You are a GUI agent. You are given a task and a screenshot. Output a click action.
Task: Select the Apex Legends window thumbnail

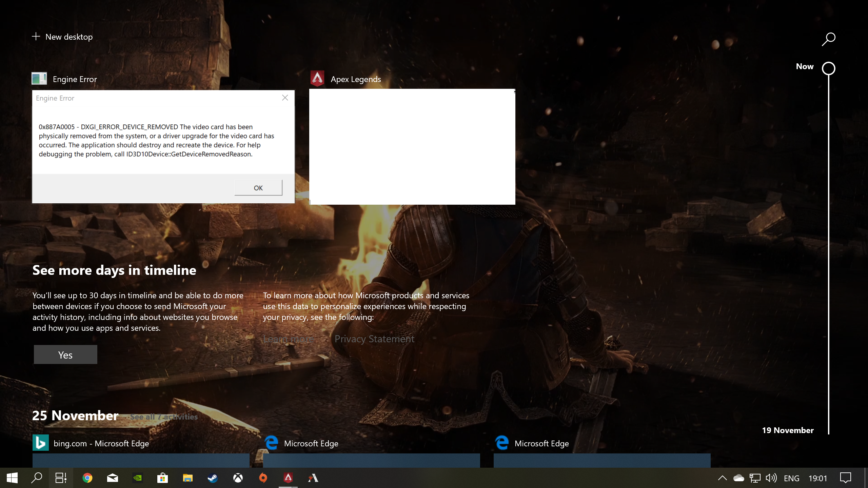(x=412, y=146)
